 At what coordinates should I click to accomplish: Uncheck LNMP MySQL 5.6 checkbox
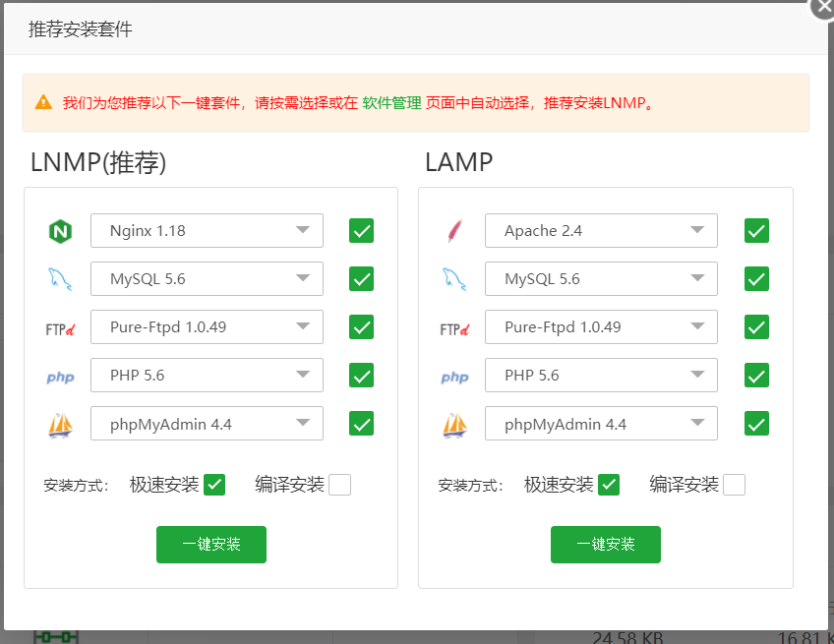362,279
